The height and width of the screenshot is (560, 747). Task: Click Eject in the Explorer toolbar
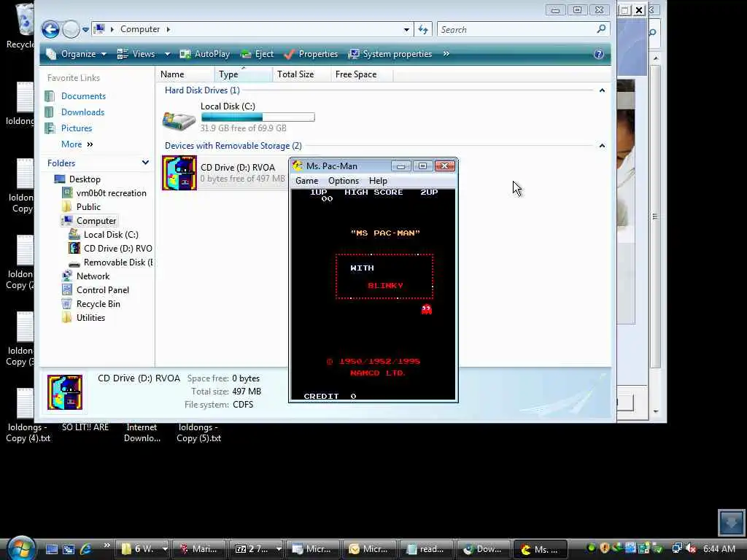click(258, 54)
